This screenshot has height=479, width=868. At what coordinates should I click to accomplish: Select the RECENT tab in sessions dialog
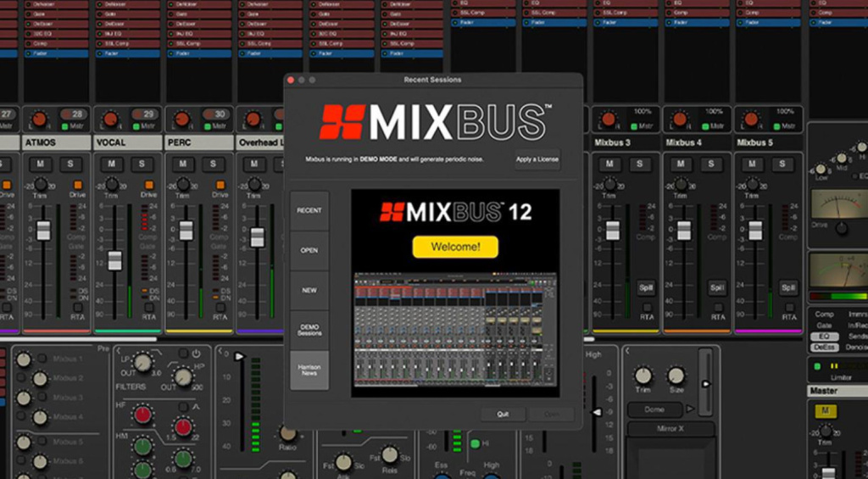coord(309,210)
